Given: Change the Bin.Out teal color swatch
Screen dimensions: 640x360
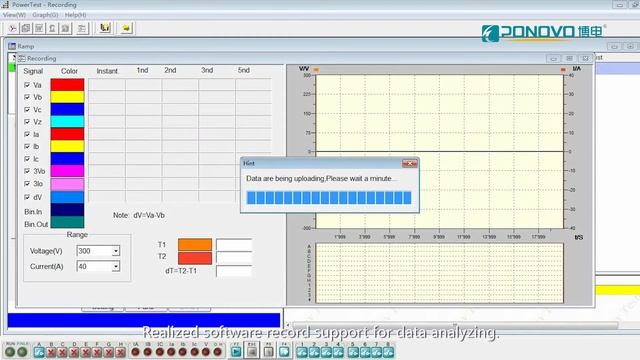Looking at the screenshot, I should click(x=67, y=222).
